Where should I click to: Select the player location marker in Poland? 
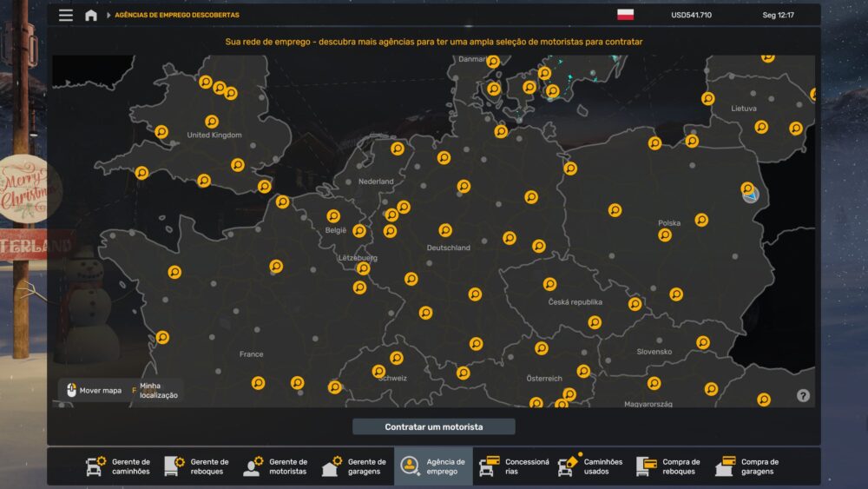[751, 195]
